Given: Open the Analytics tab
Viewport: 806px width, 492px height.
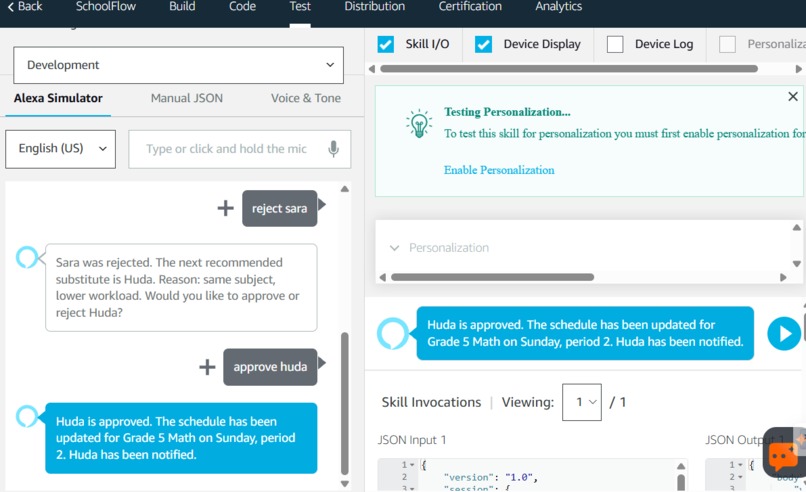Looking at the screenshot, I should click(x=558, y=7).
